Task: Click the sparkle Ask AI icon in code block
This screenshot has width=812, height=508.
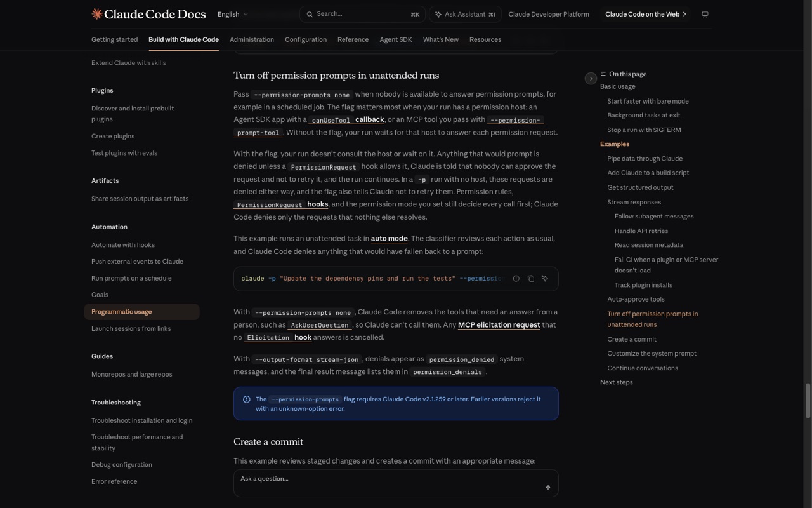Action: (545, 279)
